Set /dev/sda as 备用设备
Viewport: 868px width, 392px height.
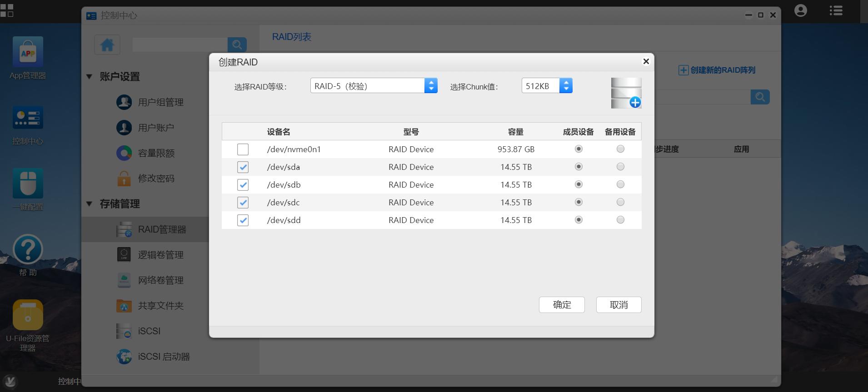tap(620, 167)
